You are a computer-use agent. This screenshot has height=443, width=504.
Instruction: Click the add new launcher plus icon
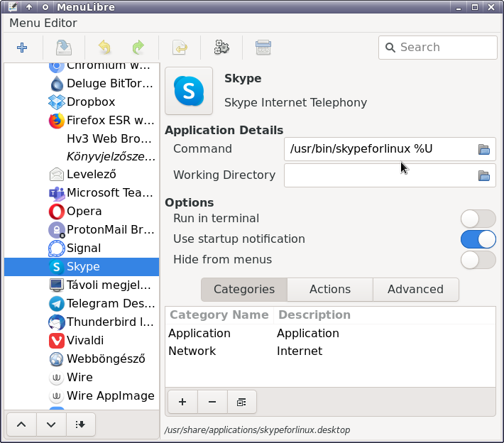tap(22, 48)
